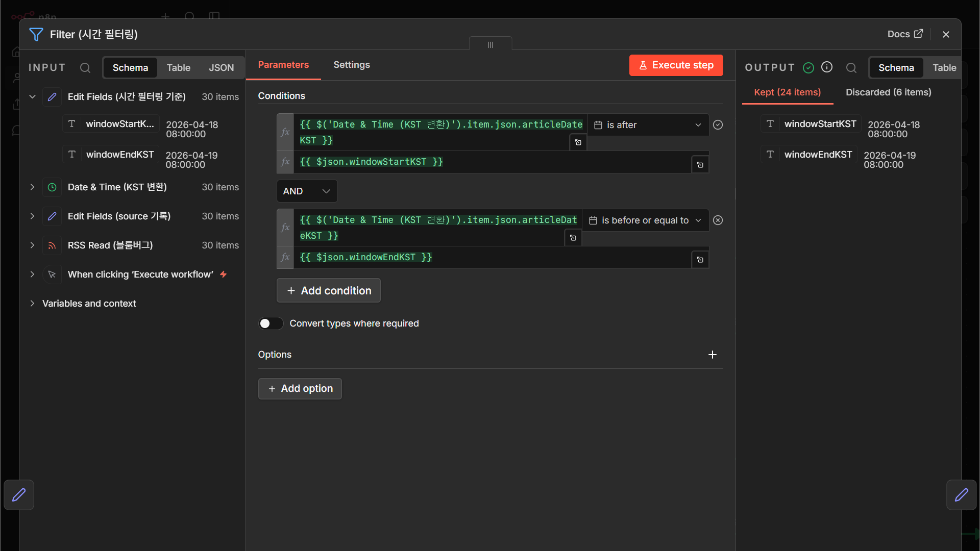This screenshot has height=551, width=980.
Task: Open expression editor for first articleDateKST field
Action: coord(578,142)
